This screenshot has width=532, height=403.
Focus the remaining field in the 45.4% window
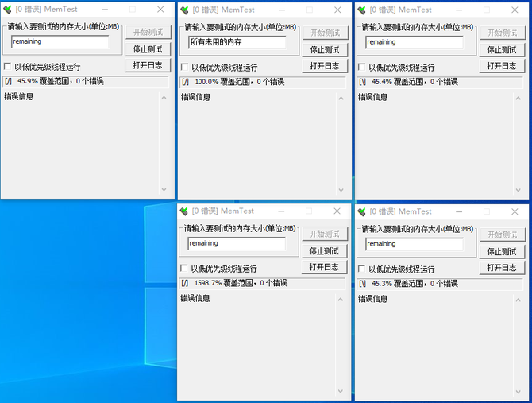pyautogui.click(x=414, y=42)
